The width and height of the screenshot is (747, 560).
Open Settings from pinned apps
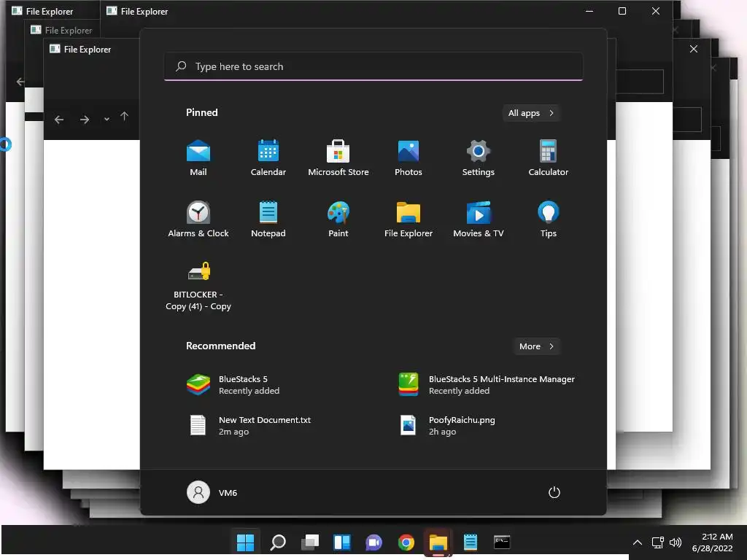point(479,158)
